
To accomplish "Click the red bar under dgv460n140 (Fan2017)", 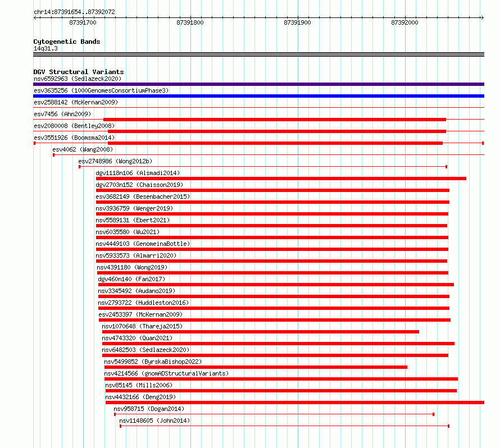I will point(276,285).
